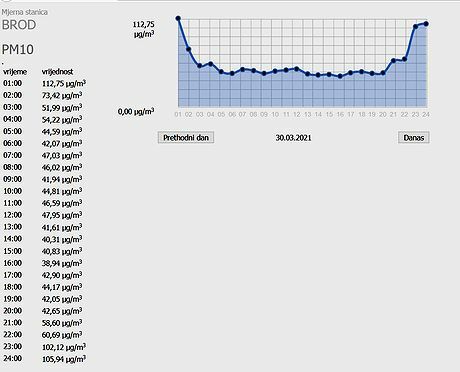460x372 pixels.
Task: Click the vrijednost column header
Action: (57, 72)
